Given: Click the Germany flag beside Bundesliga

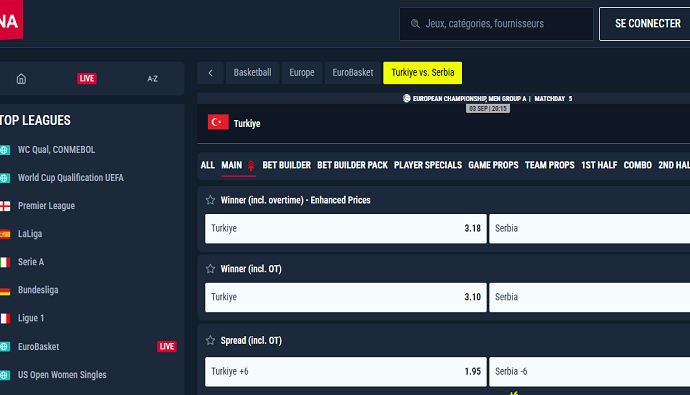Looking at the screenshot, I should pos(5,290).
